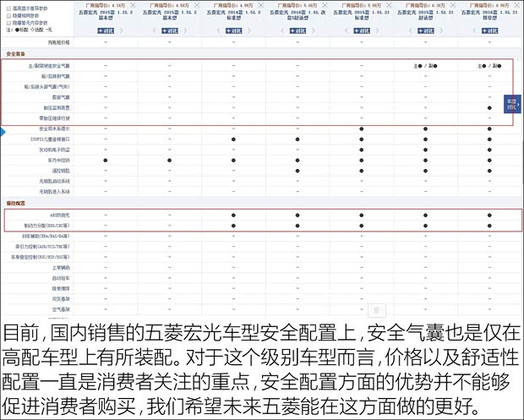Click the left arrow under the first model
524x420 pixels.
coord(87,30)
